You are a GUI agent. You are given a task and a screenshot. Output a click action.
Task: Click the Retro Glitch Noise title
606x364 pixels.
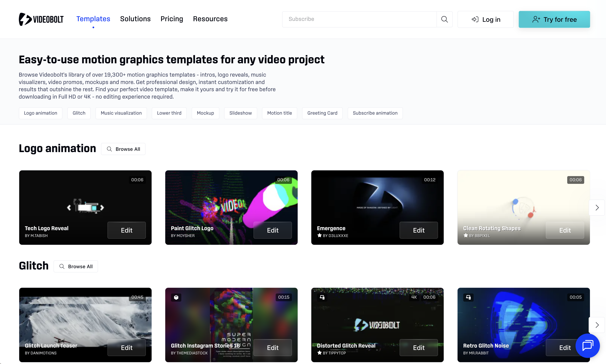(x=486, y=346)
